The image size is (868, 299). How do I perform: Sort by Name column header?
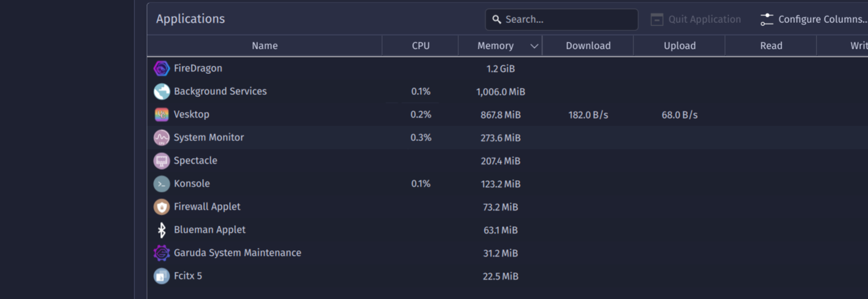pos(265,46)
